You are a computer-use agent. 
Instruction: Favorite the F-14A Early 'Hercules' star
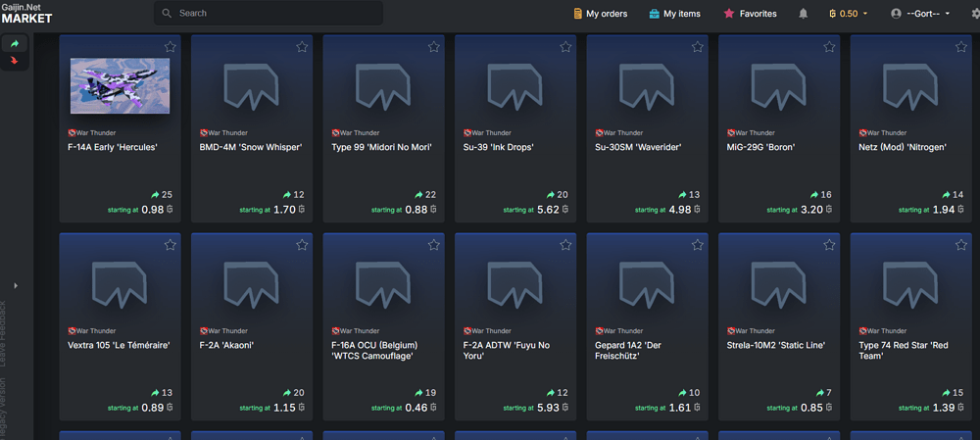click(x=171, y=47)
